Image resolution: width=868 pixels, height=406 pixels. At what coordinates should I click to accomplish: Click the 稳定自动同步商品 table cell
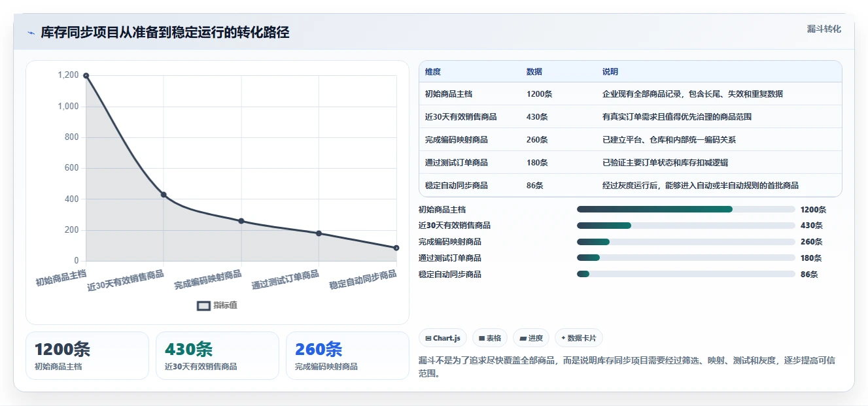coord(457,186)
